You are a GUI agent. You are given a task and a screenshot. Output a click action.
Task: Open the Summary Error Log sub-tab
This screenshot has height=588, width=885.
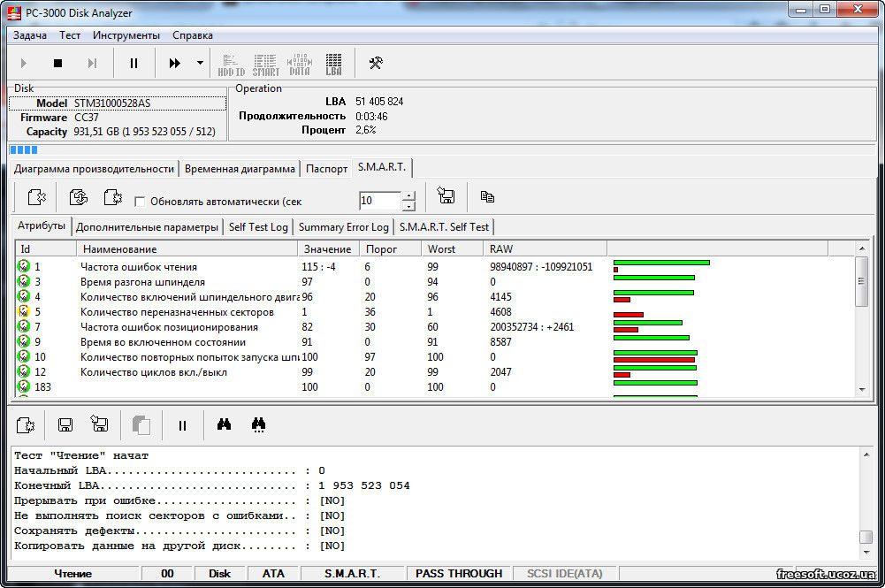(343, 227)
